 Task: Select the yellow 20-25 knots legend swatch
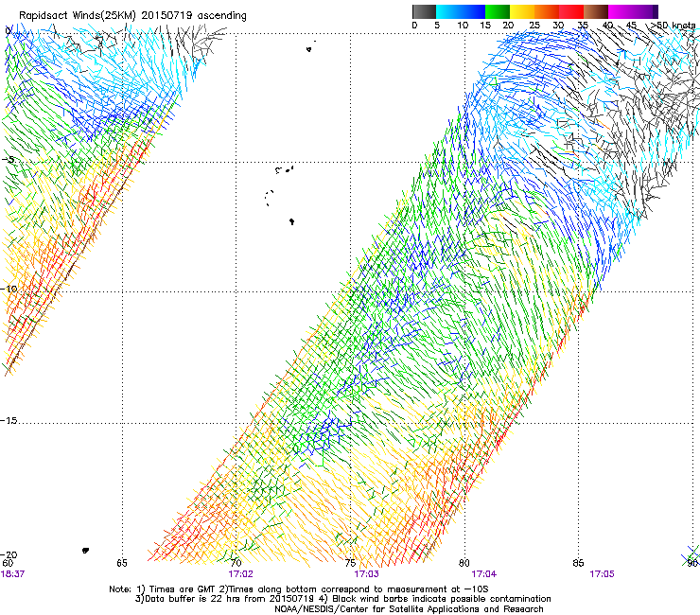click(522, 11)
